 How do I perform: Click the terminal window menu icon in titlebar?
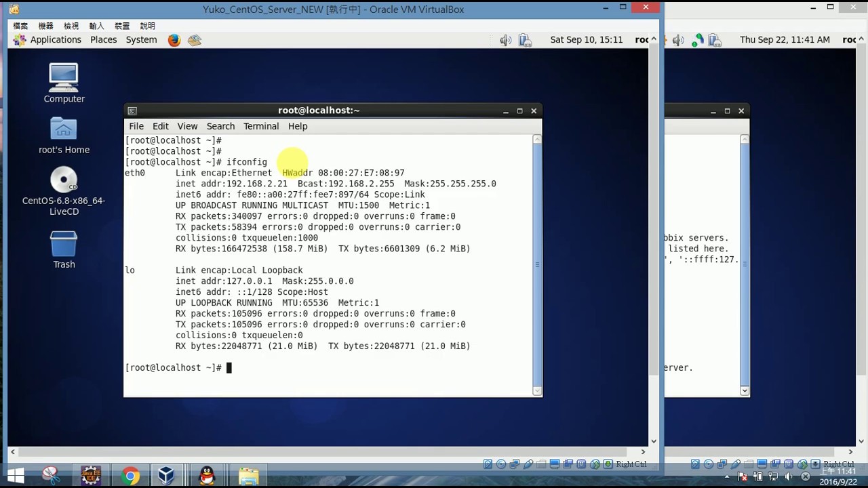tap(132, 111)
